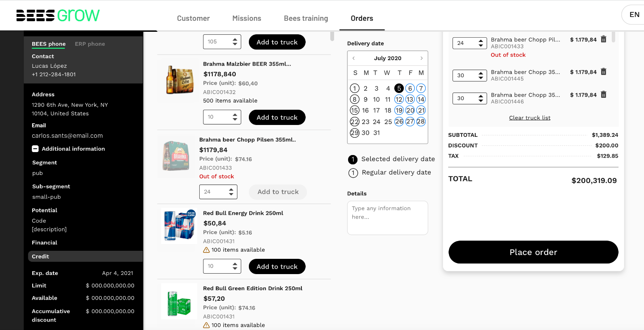Switch to the Missions tab

coord(247,18)
